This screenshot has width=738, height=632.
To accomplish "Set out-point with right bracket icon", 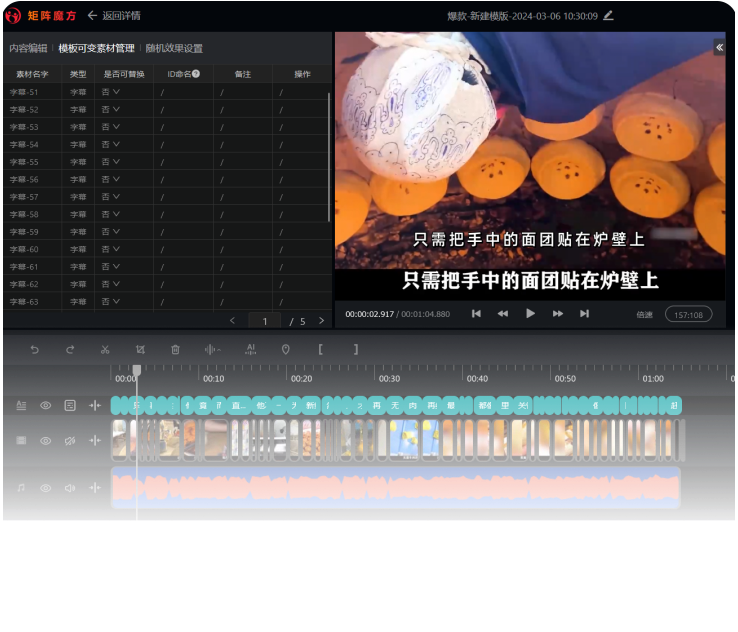I will click(x=356, y=349).
